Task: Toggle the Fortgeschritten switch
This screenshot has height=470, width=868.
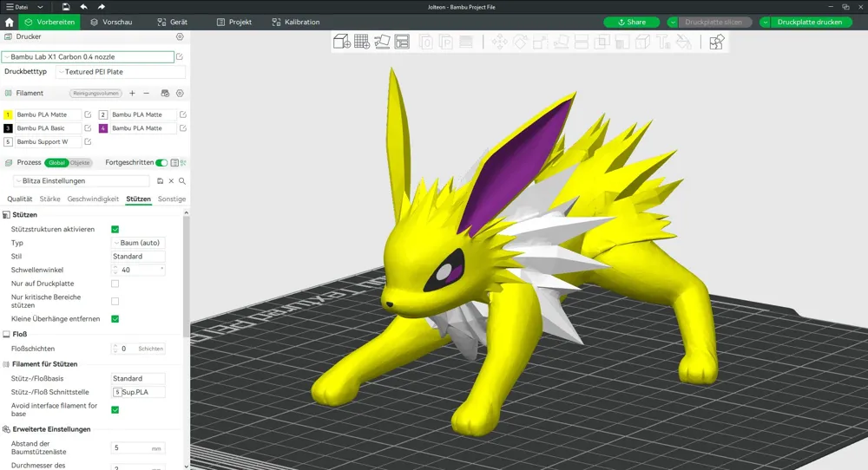Action: pyautogui.click(x=161, y=162)
